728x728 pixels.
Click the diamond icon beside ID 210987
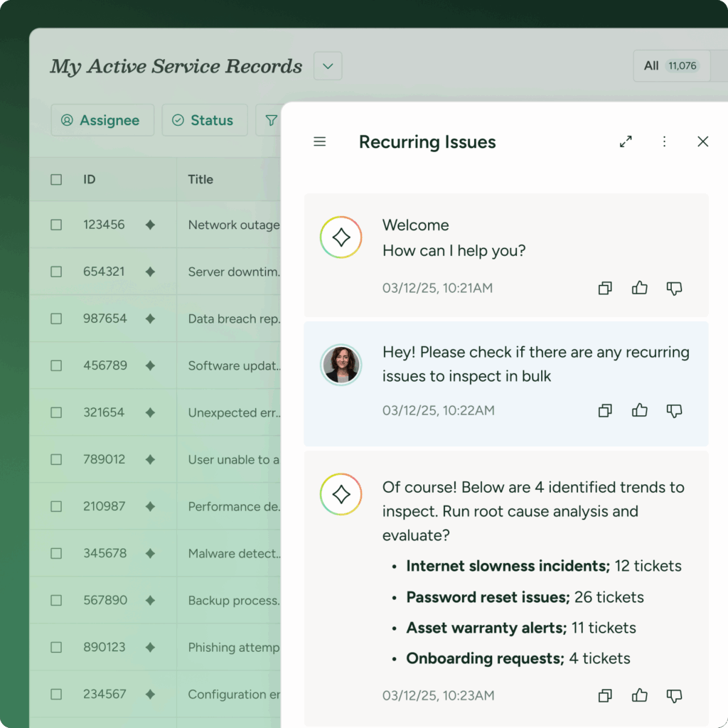(150, 506)
